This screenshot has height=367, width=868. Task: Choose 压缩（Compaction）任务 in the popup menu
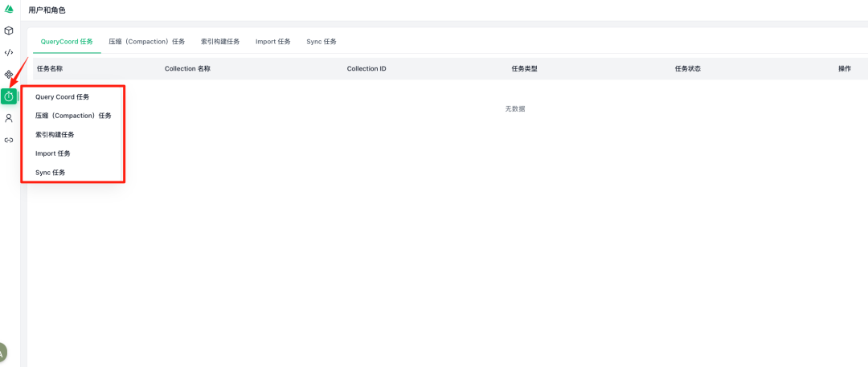pyautogui.click(x=73, y=116)
